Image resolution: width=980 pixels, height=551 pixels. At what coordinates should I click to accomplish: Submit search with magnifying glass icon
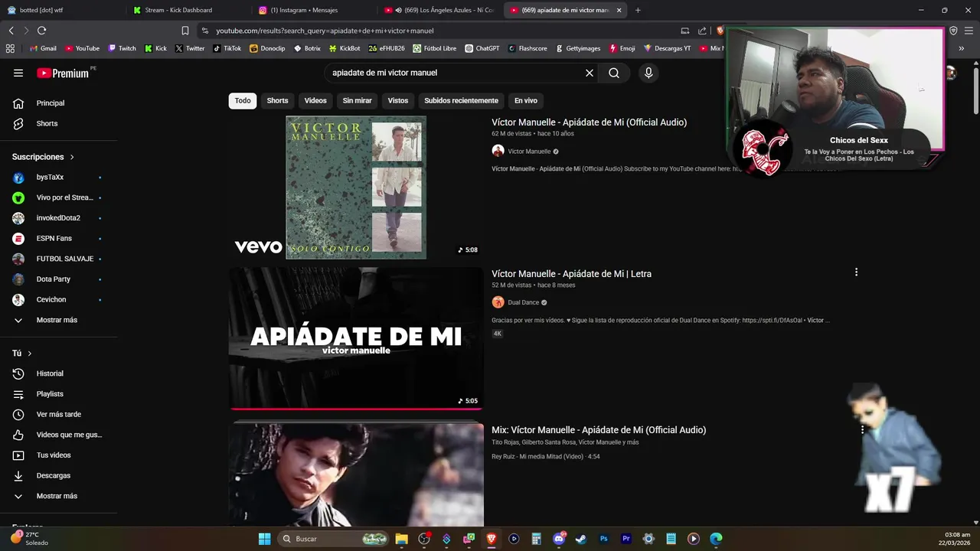pos(614,73)
